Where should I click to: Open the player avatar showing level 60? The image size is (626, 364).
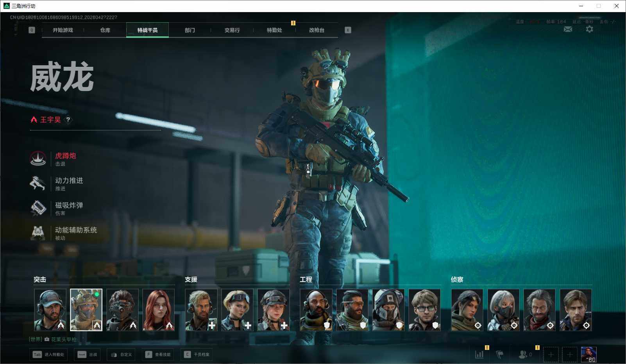[x=589, y=355]
